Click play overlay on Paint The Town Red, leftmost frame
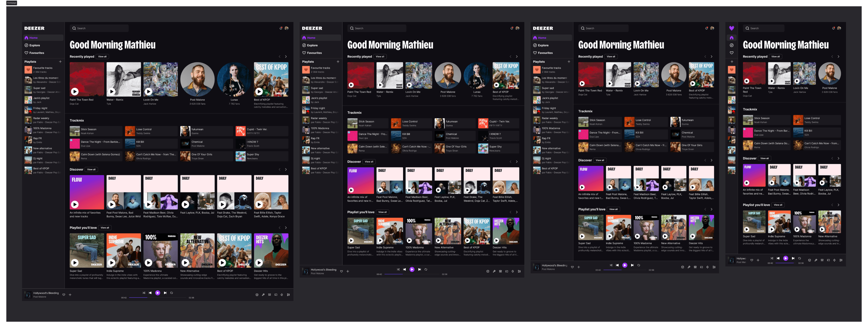Screen dimensions: 868x328 click(75, 91)
